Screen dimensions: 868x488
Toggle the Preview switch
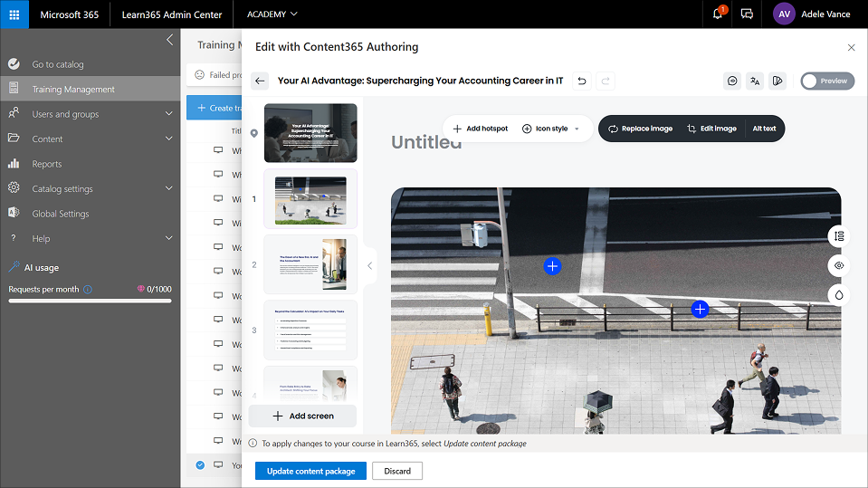pos(826,81)
